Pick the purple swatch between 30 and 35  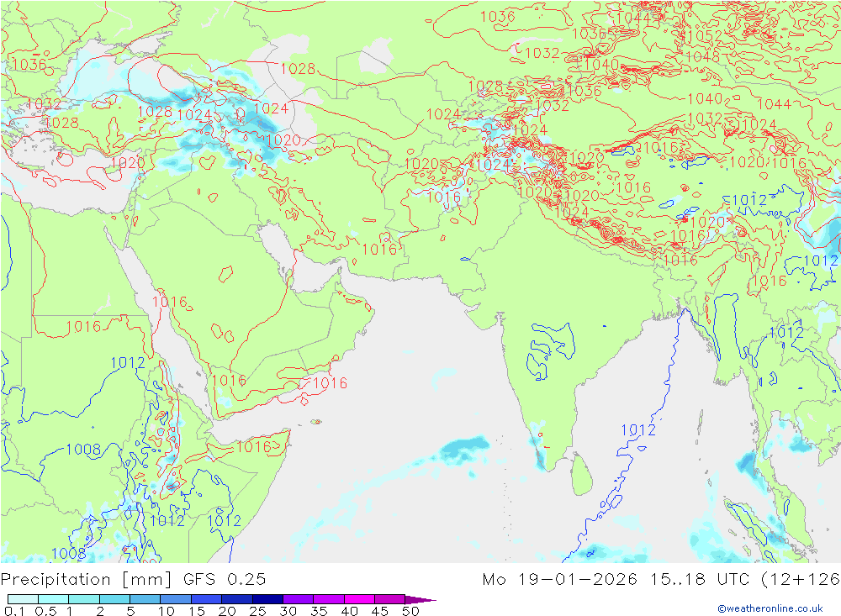[298, 599]
